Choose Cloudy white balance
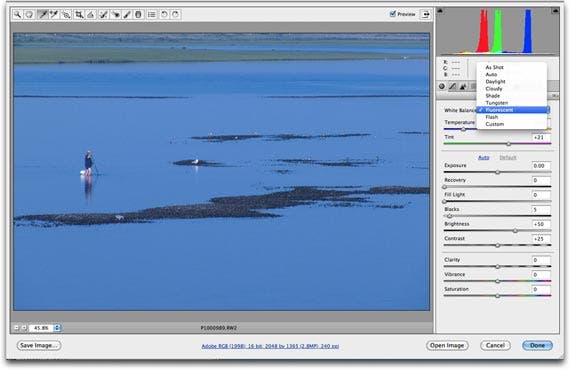The width and height of the screenshot is (570, 370). pos(512,89)
